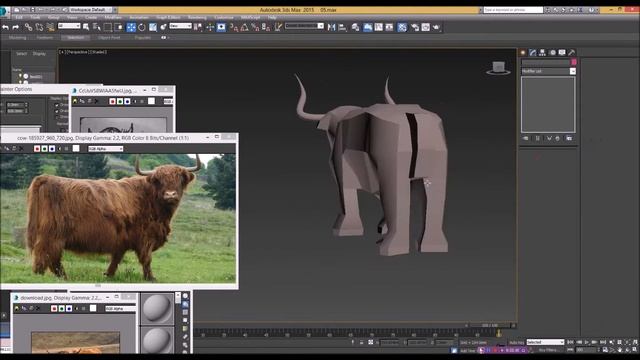640x360 pixels.
Task: Click the 3ds Max application logo button
Action: 4,11
